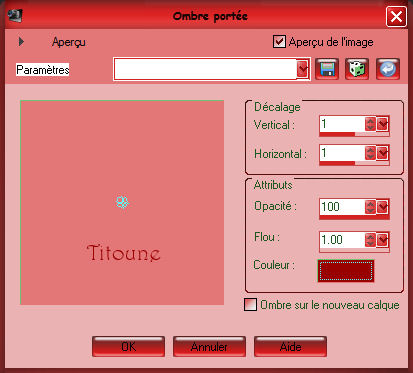
Task: Open the Vertical value slider dropdown
Action: (383, 124)
